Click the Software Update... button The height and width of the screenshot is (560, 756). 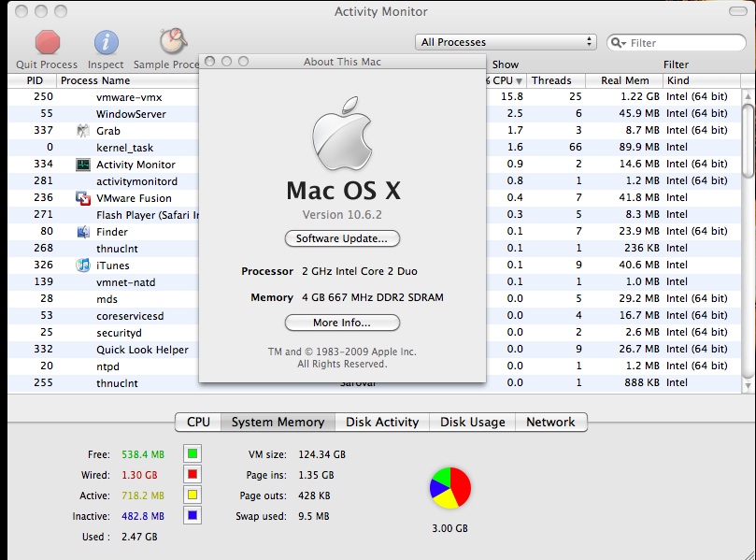pyautogui.click(x=342, y=238)
